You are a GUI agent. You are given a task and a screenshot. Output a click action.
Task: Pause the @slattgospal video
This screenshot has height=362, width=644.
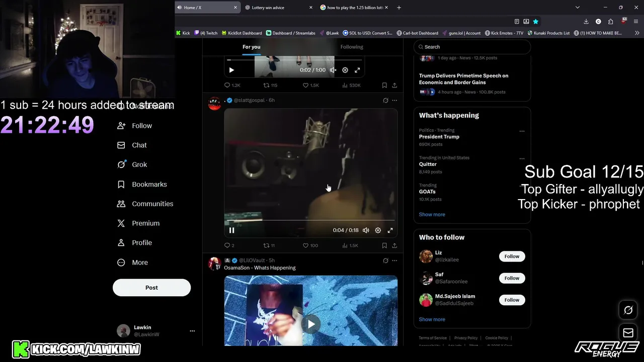click(x=231, y=230)
